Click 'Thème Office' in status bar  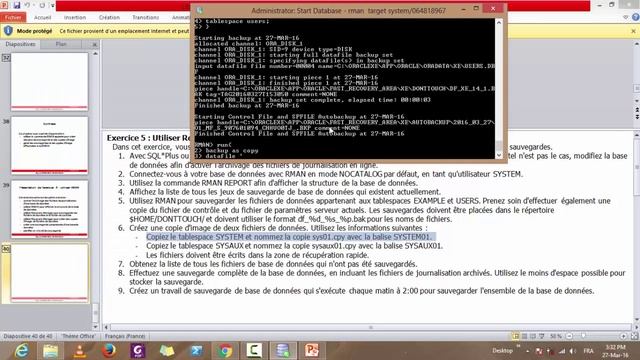tap(78, 336)
